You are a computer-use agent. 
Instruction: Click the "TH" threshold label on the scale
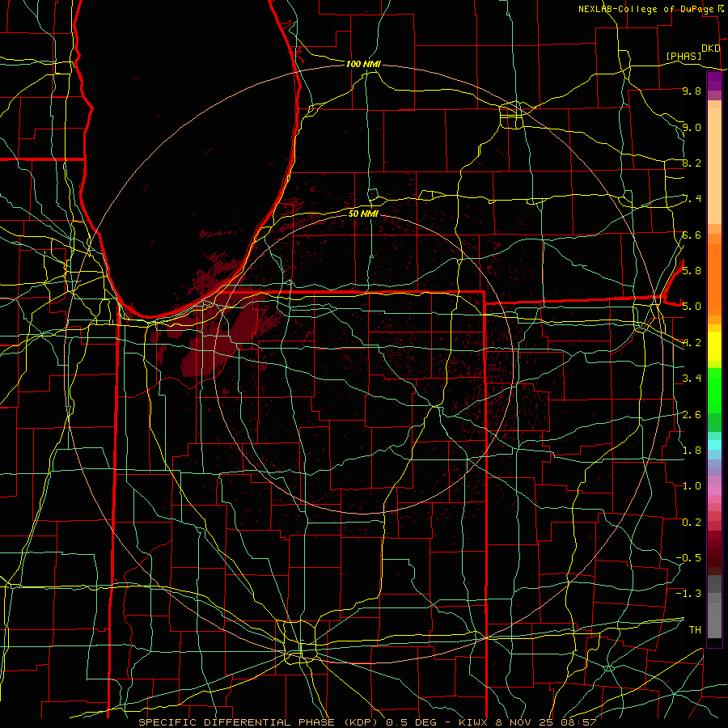[695, 630]
